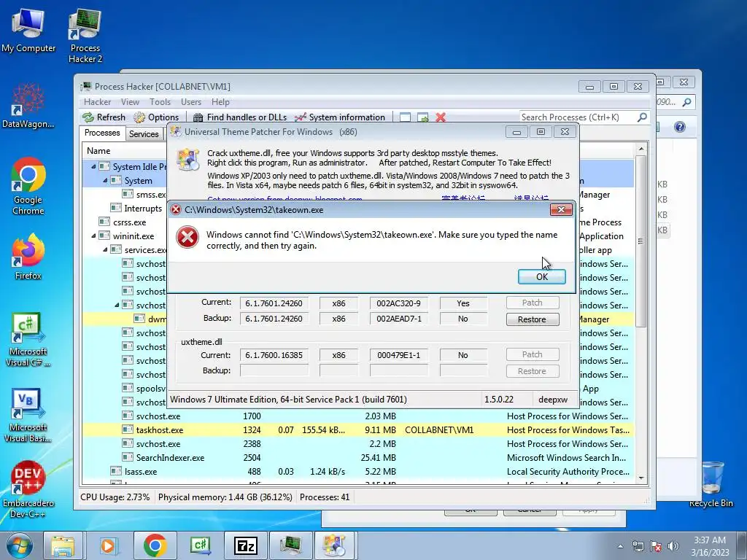This screenshot has width=747, height=560.
Task: Click Refresh in Process Hacker toolbar
Action: click(x=104, y=117)
